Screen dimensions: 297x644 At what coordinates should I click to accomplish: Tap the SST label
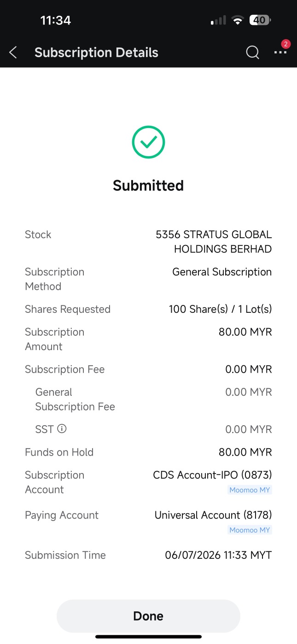pyautogui.click(x=44, y=429)
